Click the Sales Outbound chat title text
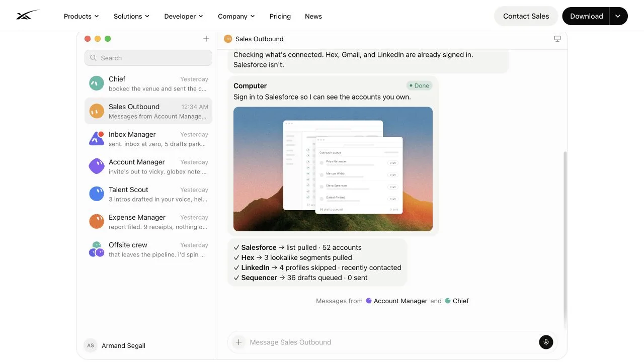 [x=260, y=39]
